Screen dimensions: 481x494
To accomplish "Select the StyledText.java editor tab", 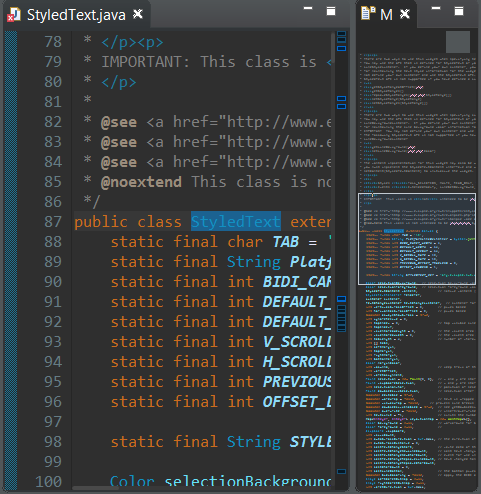I will coord(76,15).
